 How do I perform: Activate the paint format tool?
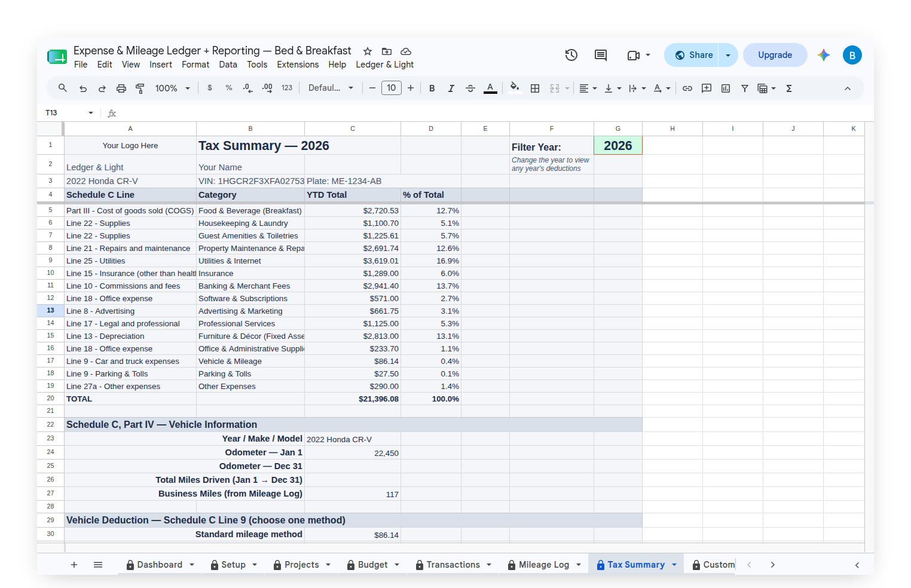pyautogui.click(x=140, y=88)
